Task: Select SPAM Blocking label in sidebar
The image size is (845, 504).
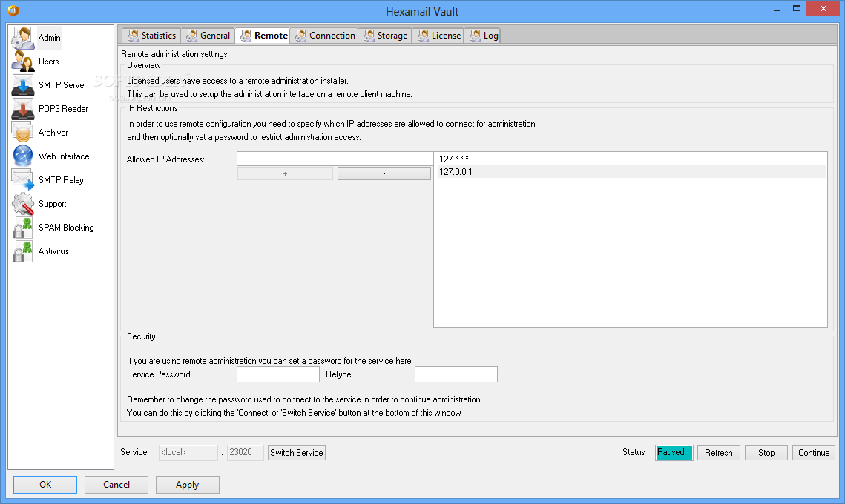Action: pos(66,228)
